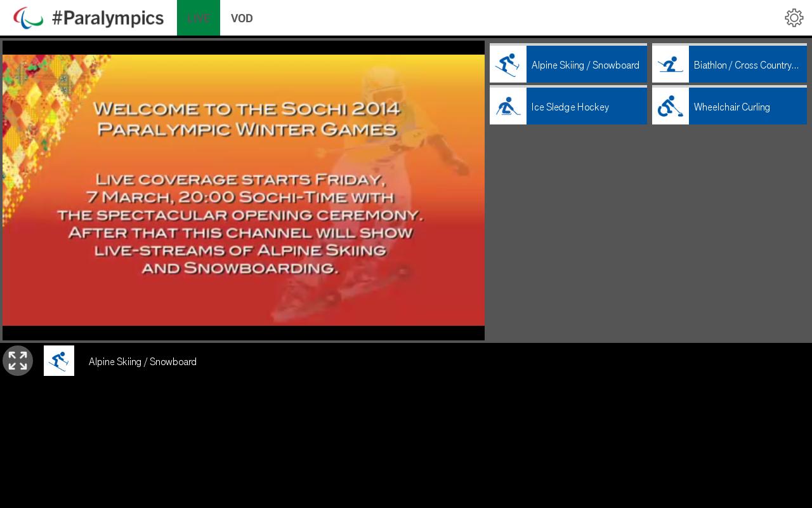This screenshot has height=508, width=812.
Task: Switch to the LIVE tab
Action: coord(199,18)
